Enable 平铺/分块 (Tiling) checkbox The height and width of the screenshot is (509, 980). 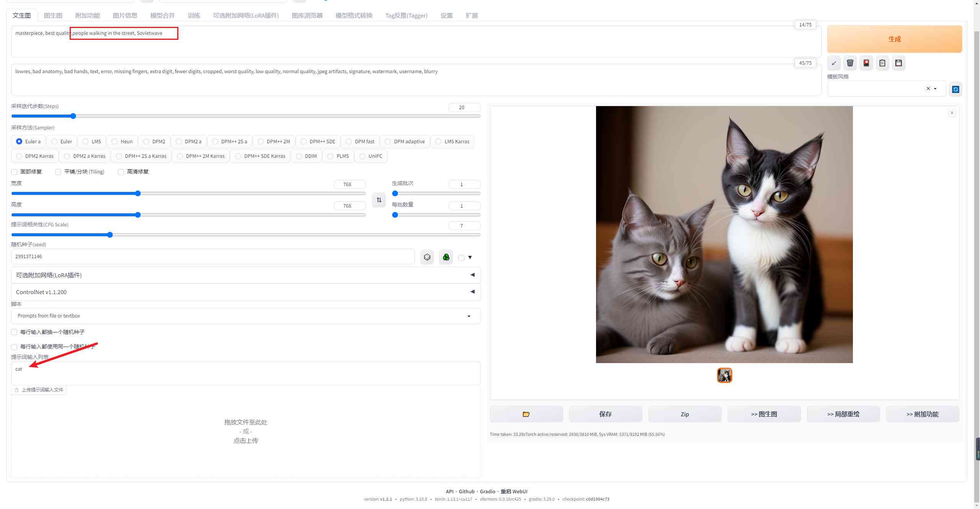(58, 172)
